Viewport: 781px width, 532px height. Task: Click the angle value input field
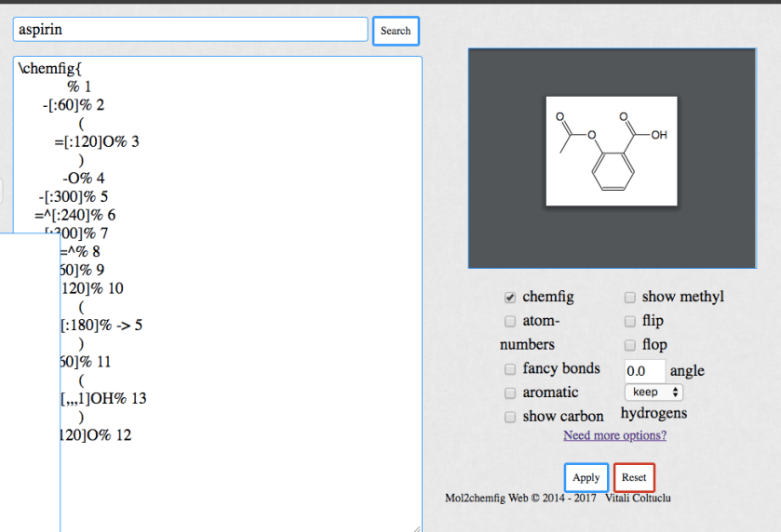pyautogui.click(x=644, y=370)
